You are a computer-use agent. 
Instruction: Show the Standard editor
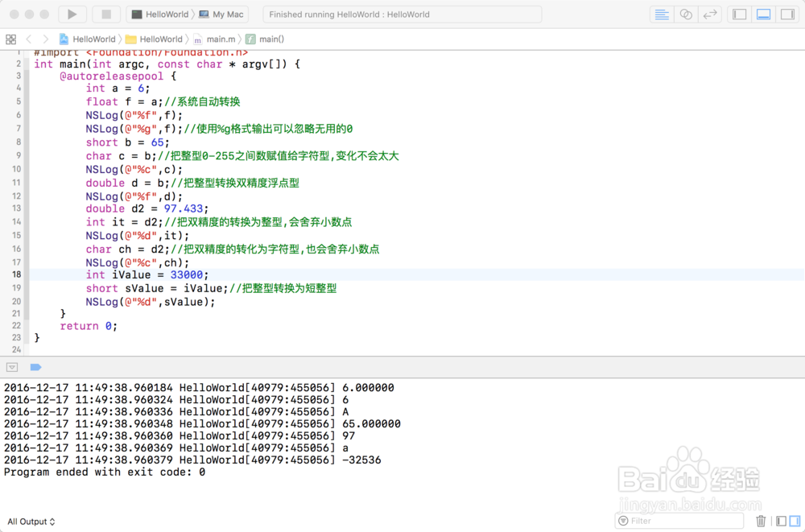pos(662,14)
